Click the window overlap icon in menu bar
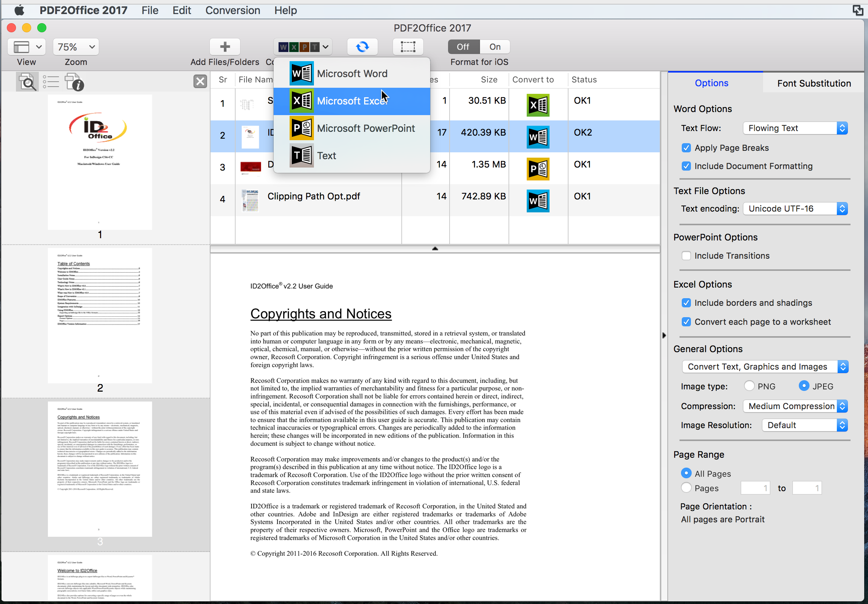Viewport: 868px width, 604px height. [x=857, y=10]
